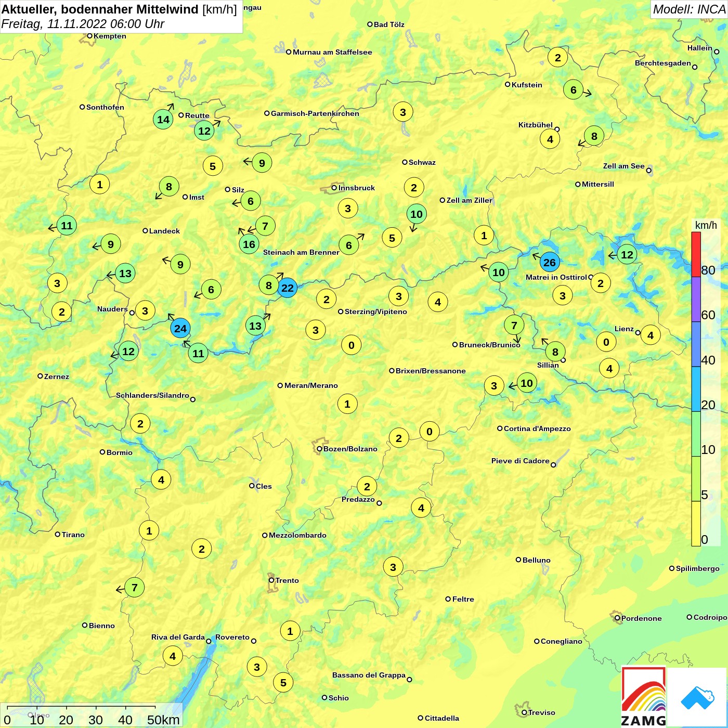Click the date Freitag, 11.11.2022 06:00 Uhr
The width and height of the screenshot is (728, 728).
coord(83,24)
